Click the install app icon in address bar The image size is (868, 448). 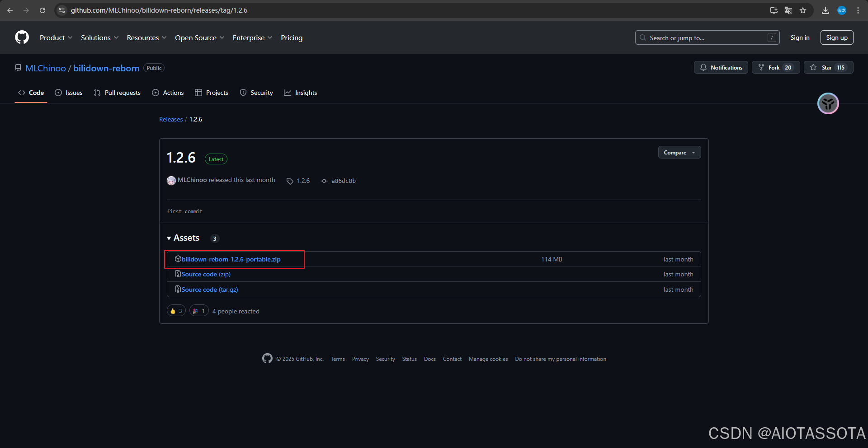(774, 10)
